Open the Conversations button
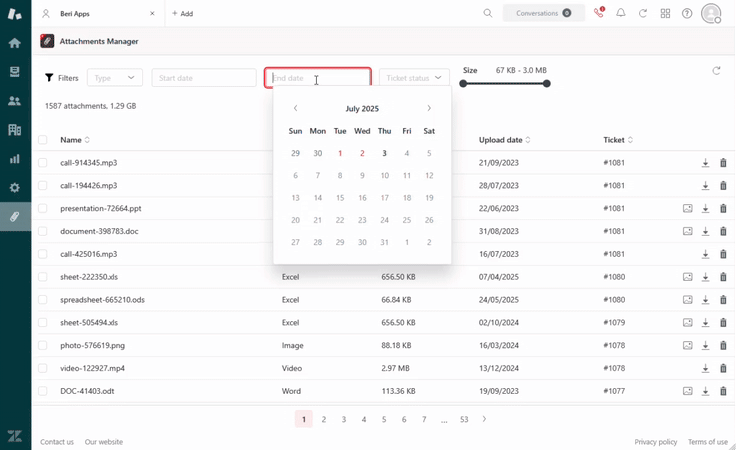The width and height of the screenshot is (736, 450). (x=543, y=14)
